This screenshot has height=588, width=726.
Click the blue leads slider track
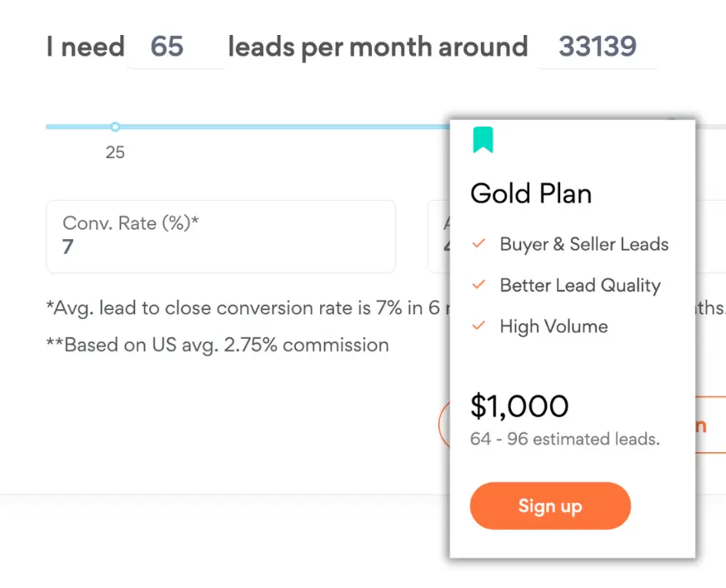[248, 127]
